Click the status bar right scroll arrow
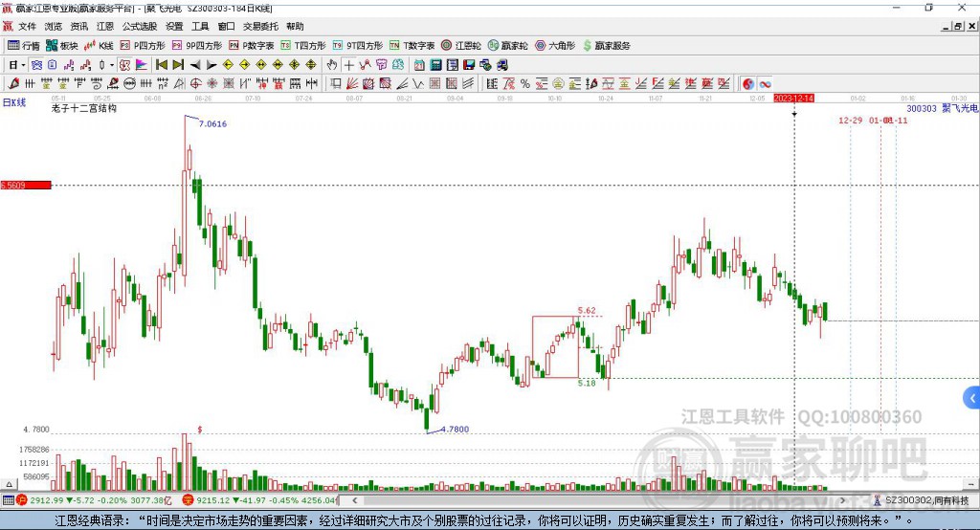The height and width of the screenshot is (530, 980). [842, 500]
